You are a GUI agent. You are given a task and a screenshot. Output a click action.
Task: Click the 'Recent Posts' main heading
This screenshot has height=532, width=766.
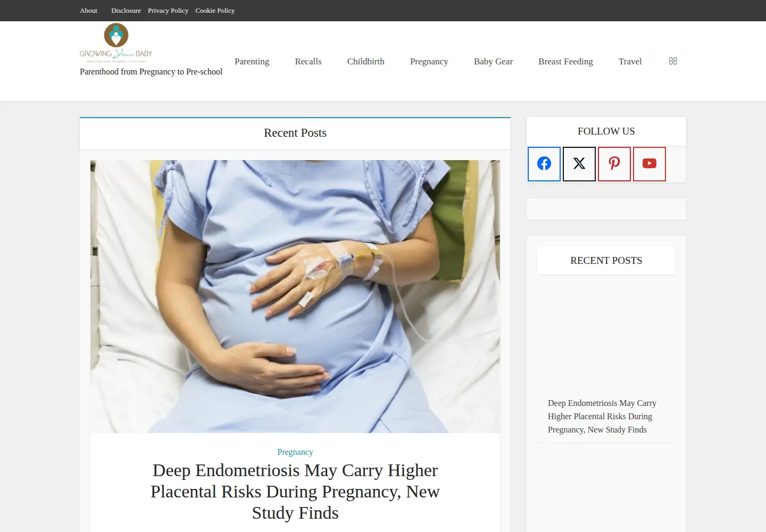[x=295, y=133]
